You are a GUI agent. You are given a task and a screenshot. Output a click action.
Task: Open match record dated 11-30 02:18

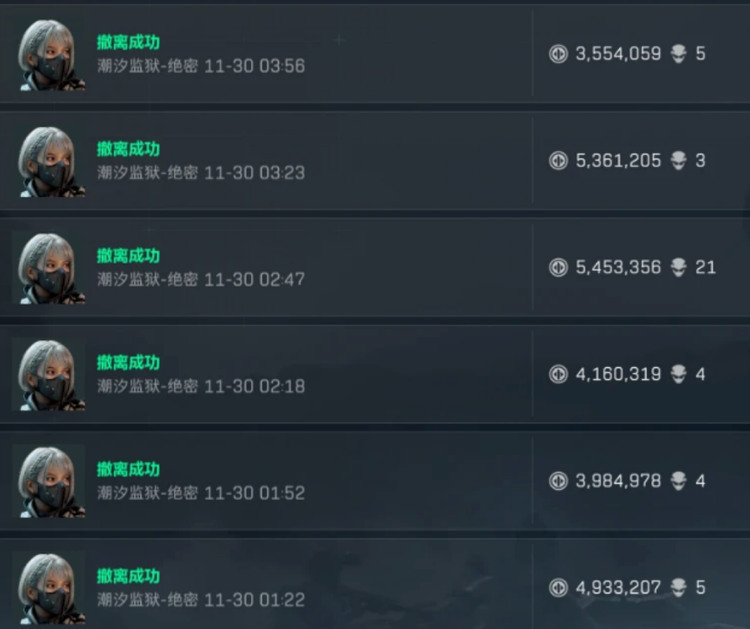click(375, 374)
